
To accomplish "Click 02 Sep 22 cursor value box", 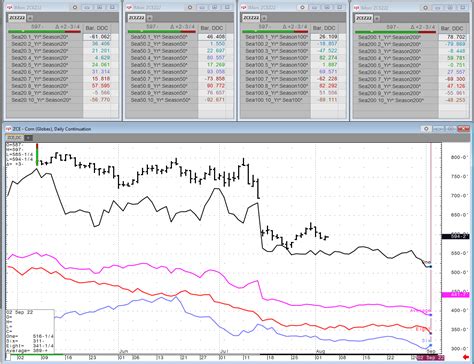I will 29,332.
